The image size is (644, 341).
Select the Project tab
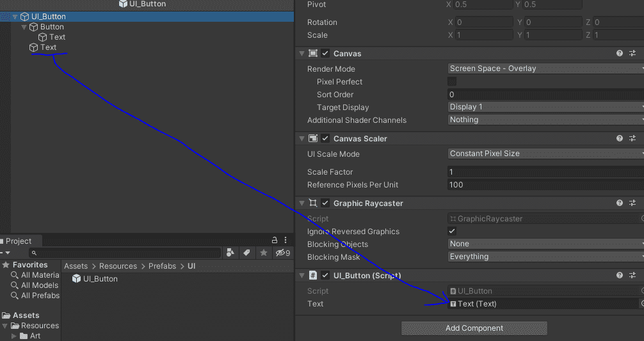(x=18, y=241)
